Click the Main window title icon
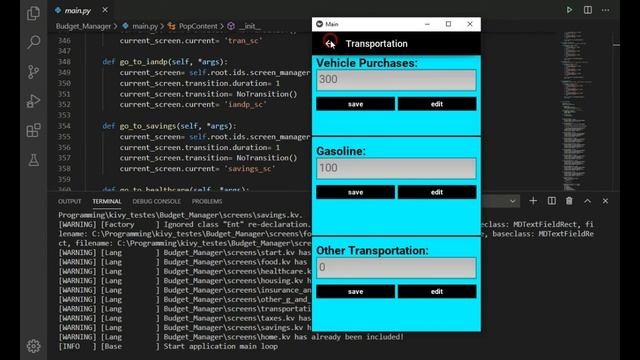640x360 pixels. coord(320,24)
